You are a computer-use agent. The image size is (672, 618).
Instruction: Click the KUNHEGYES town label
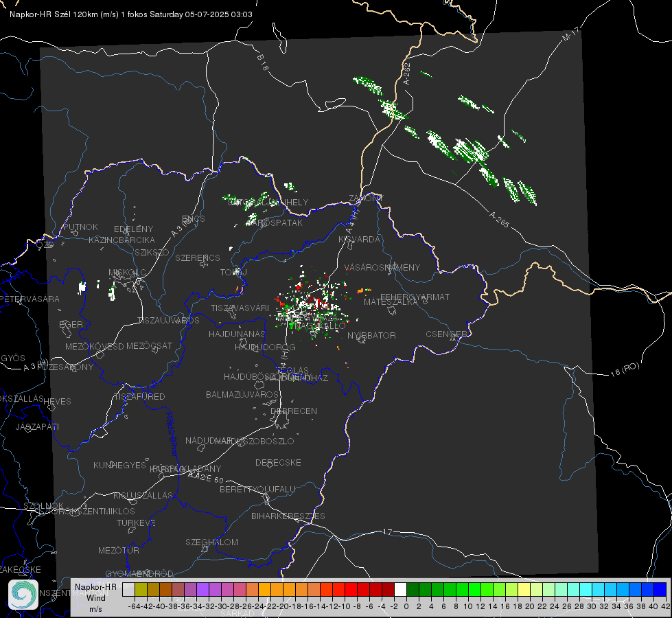click(119, 466)
